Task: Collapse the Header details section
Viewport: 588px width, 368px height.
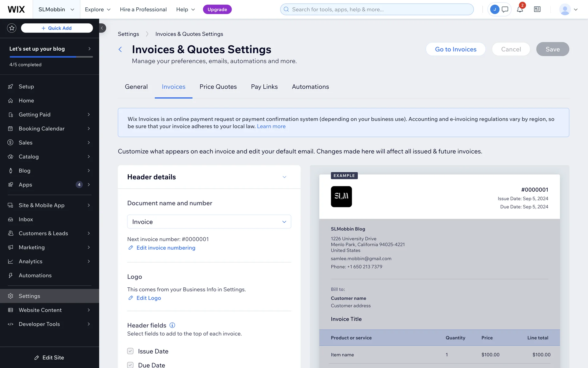Action: coord(284,177)
